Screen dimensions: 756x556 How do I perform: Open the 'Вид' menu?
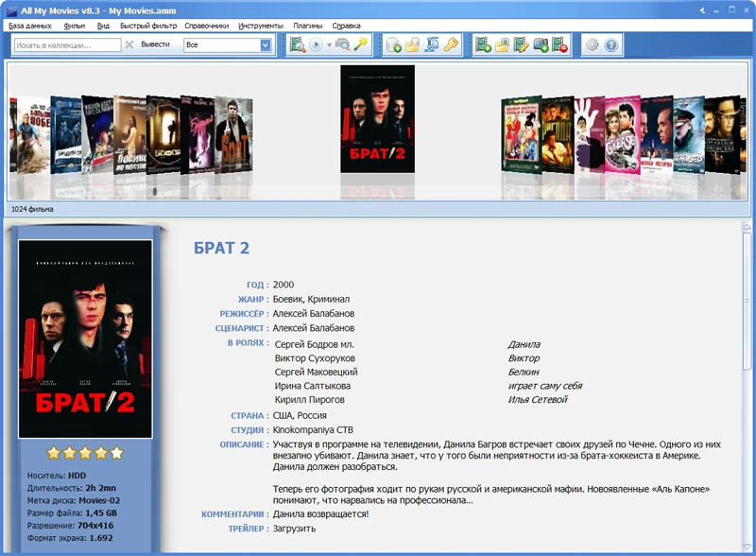point(103,26)
